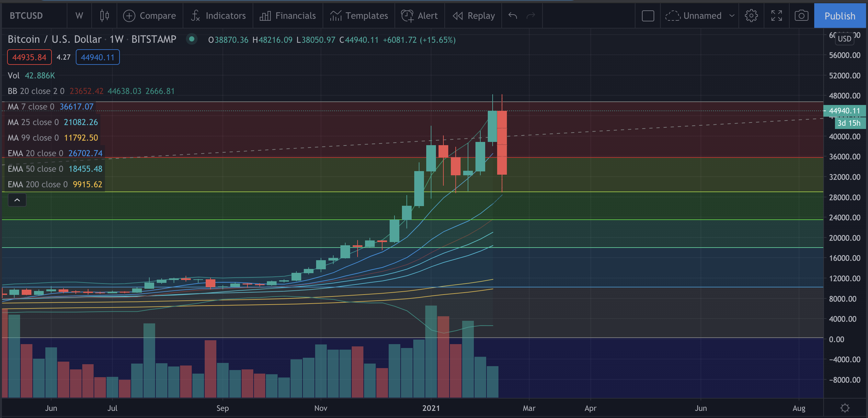Redo the last chart action

click(x=531, y=16)
